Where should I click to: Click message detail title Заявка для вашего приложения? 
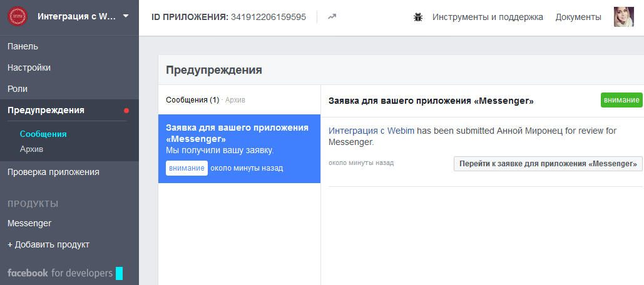(x=431, y=101)
